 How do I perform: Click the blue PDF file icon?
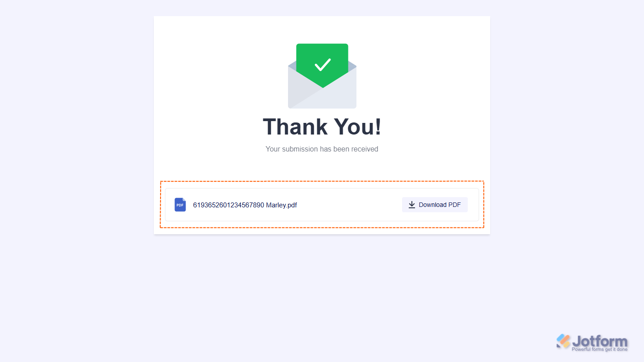click(180, 205)
